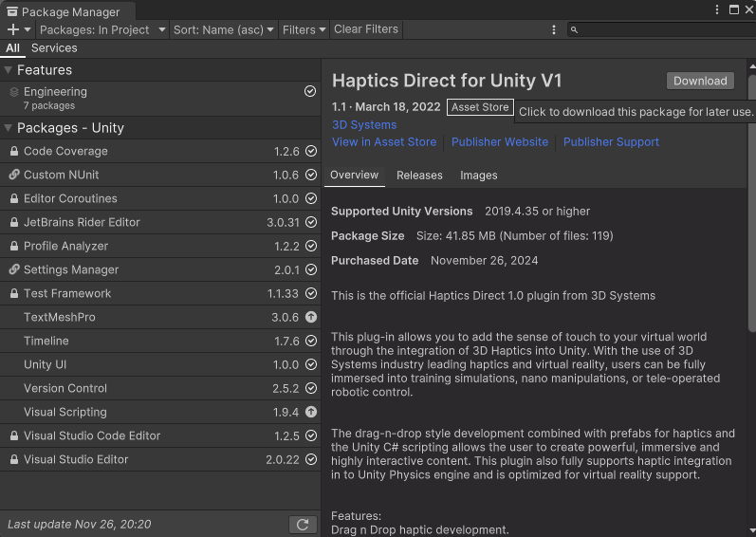Collapse the Features section
756x537 pixels.
[x=8, y=70]
